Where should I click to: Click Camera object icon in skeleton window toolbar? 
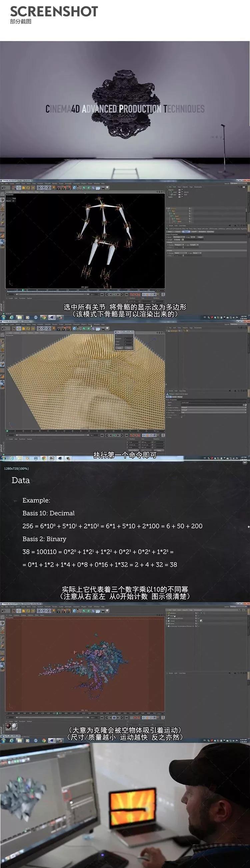click(102, 188)
